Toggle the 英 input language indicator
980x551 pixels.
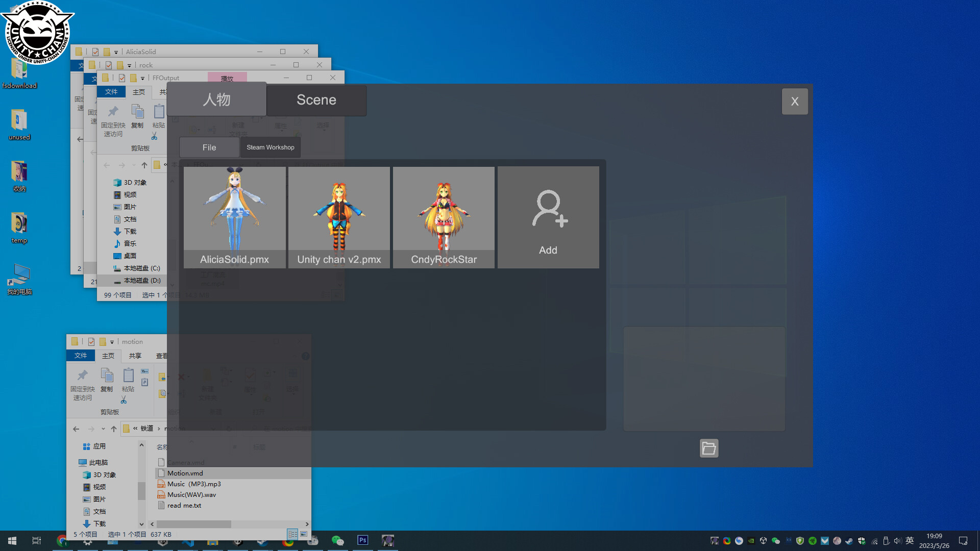point(910,541)
